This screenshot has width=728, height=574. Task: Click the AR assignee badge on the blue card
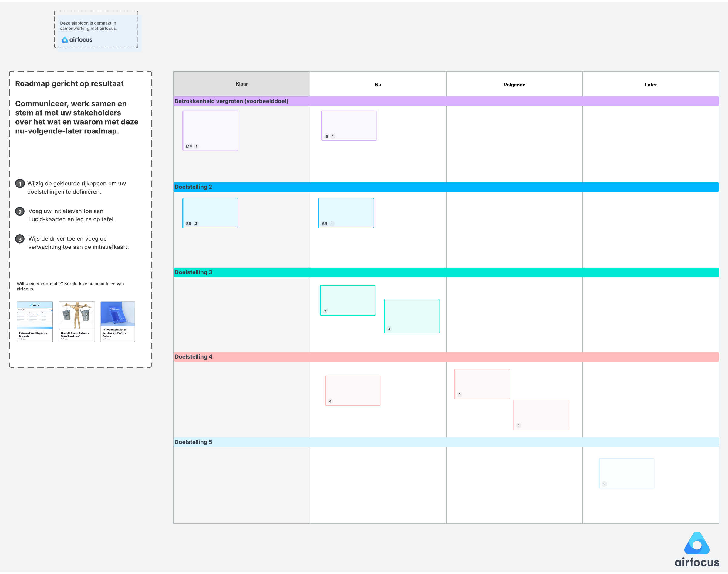(x=324, y=224)
